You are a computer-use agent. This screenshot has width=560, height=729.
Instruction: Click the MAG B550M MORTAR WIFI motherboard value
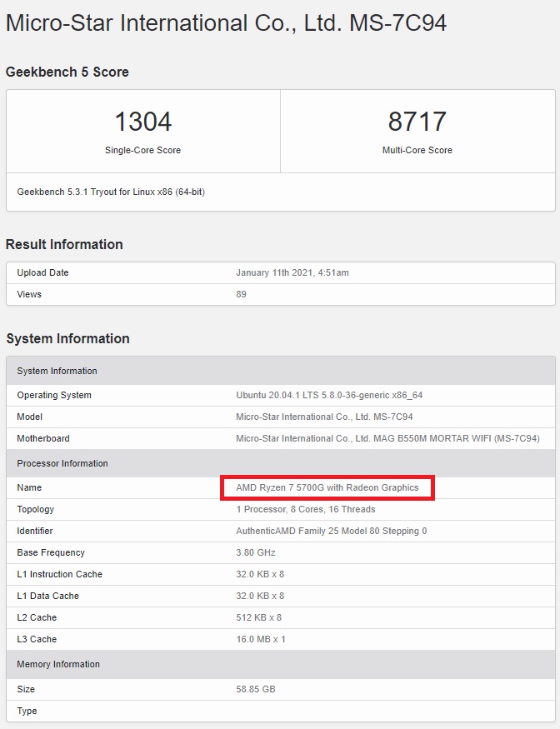pos(387,438)
